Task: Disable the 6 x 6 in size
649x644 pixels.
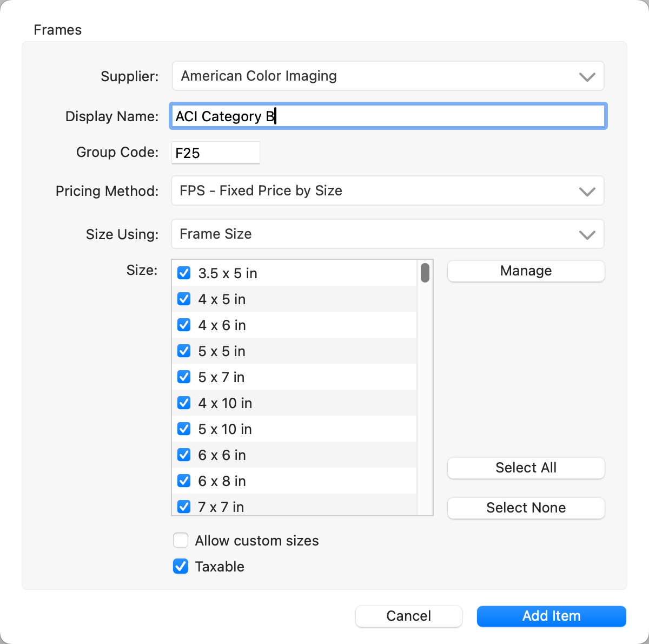Action: (x=184, y=455)
